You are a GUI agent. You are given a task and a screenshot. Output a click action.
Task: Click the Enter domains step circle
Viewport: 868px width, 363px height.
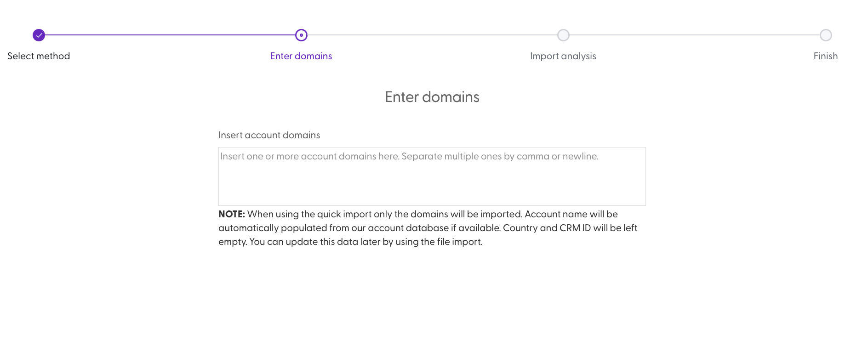[x=301, y=35]
